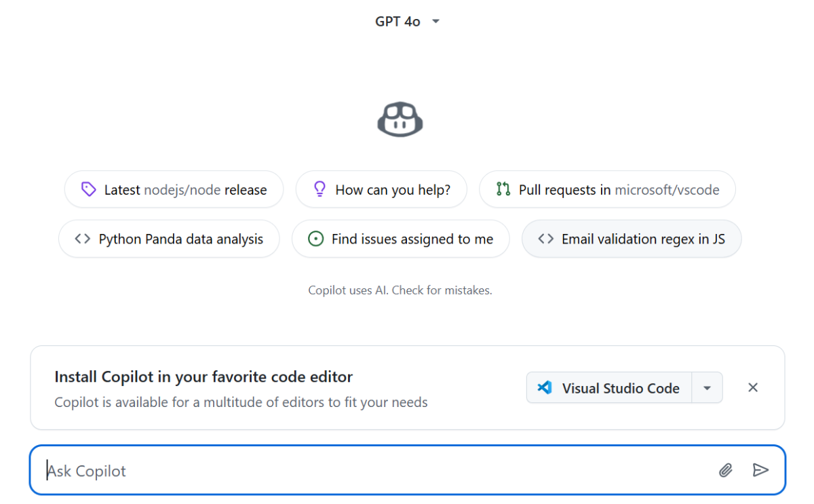
Task: Expand the editor choices dropdown arrow
Action: coord(707,388)
